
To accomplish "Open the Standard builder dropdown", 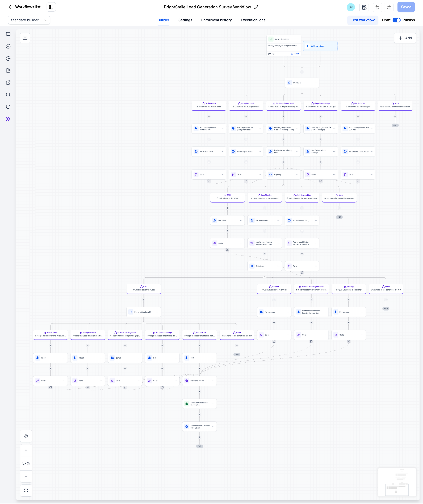I will click(29, 20).
